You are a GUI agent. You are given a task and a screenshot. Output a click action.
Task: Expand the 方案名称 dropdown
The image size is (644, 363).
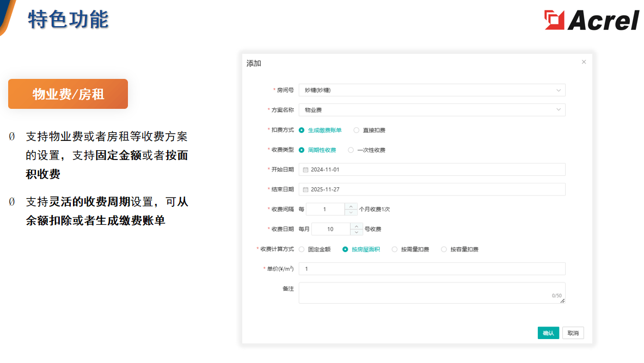(x=432, y=110)
